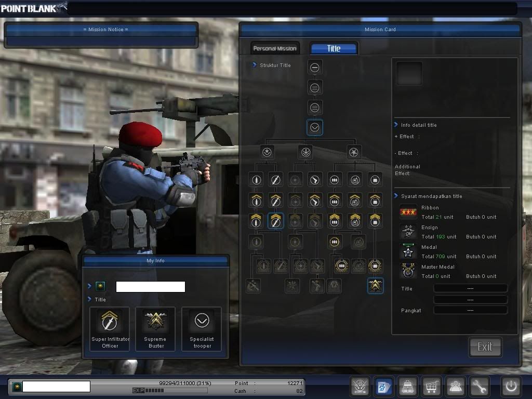Select the plain bottle title icon without chevrons

[x=256, y=180]
